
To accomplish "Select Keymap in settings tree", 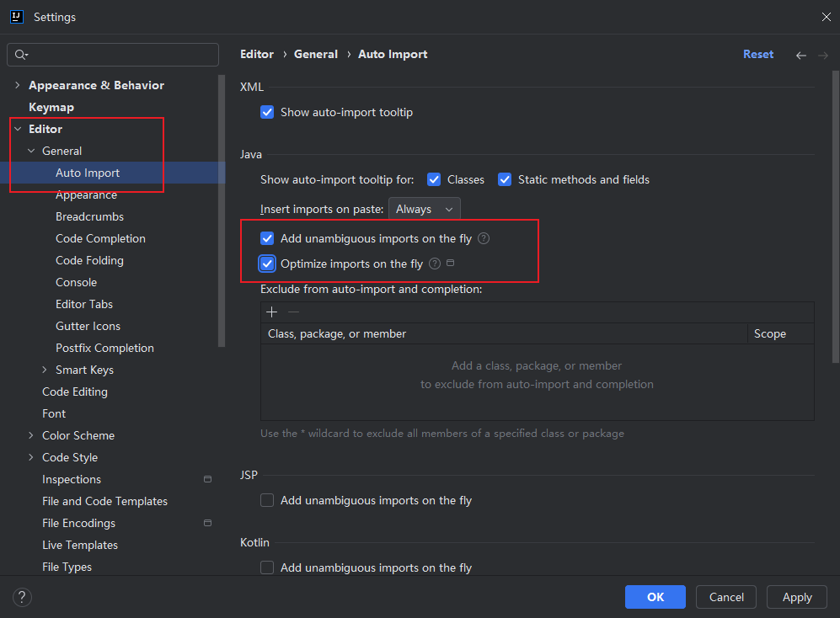I will click(51, 107).
